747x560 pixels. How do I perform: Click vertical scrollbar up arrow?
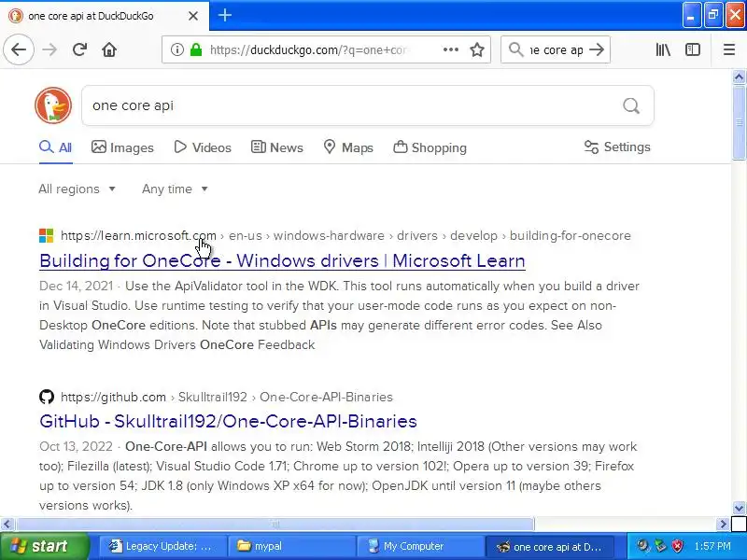coord(739,77)
